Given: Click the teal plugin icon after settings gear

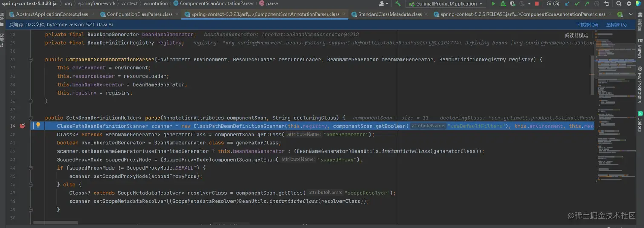Looking at the screenshot, I should pos(639,3).
